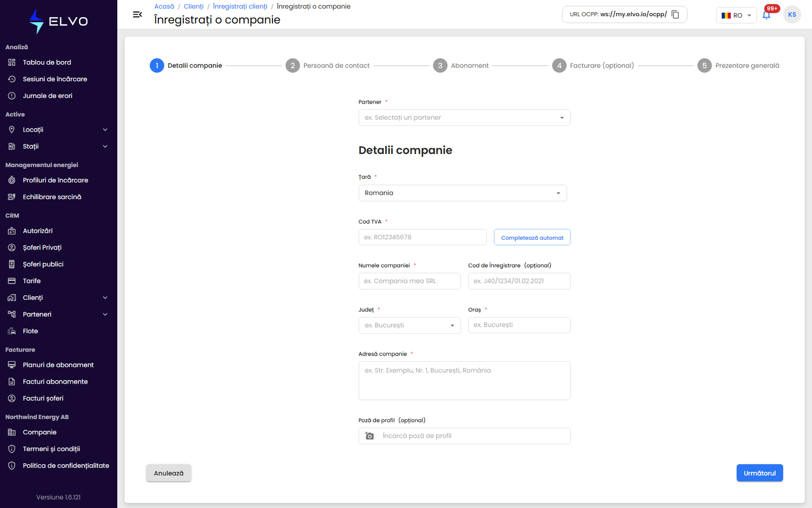Viewport: 812px width, 508px height.
Task: Go to step 3 Abonament
Action: click(x=461, y=66)
